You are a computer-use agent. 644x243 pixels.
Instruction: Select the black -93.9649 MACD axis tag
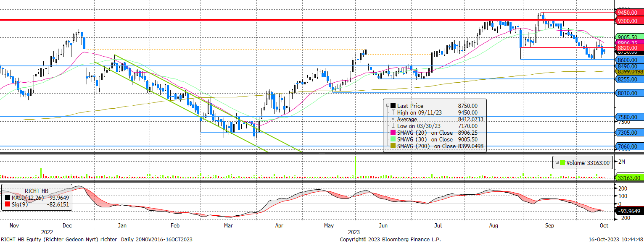click(x=629, y=211)
